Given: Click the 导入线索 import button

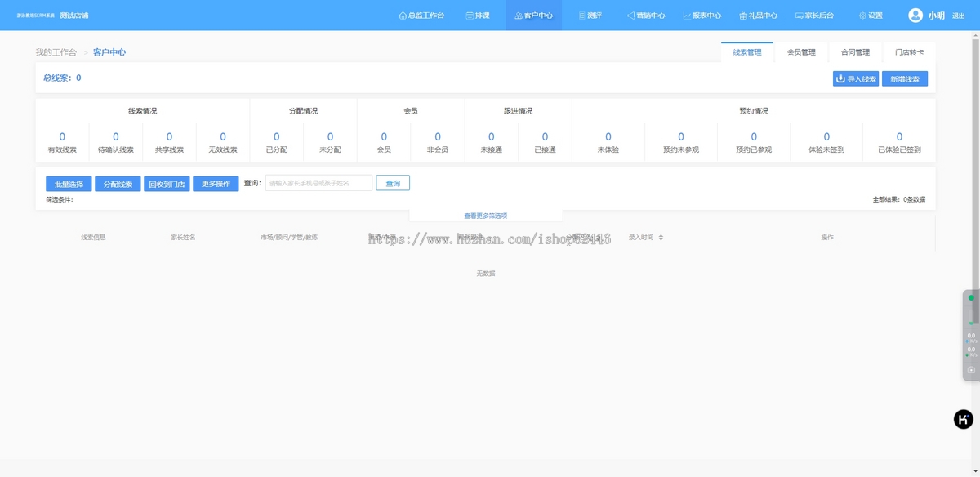Looking at the screenshot, I should point(856,79).
